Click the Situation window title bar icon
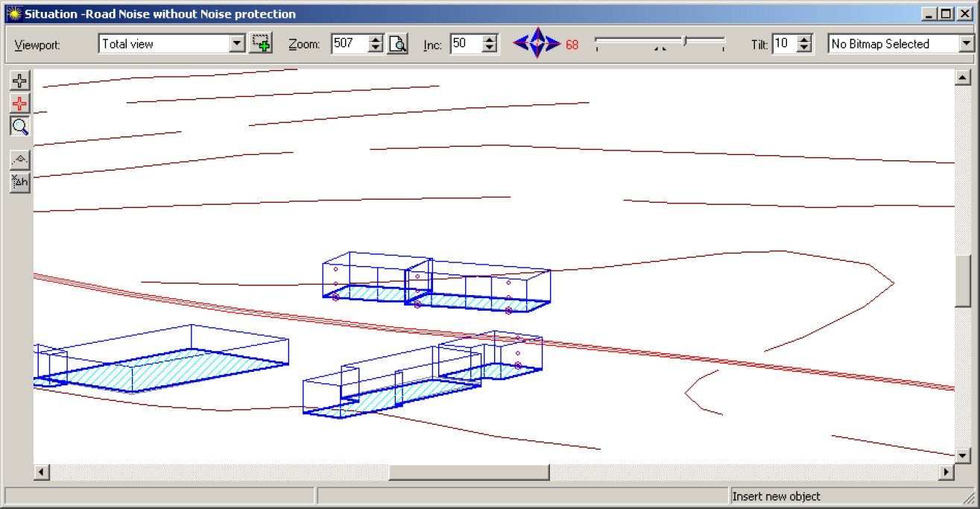 (x=14, y=13)
